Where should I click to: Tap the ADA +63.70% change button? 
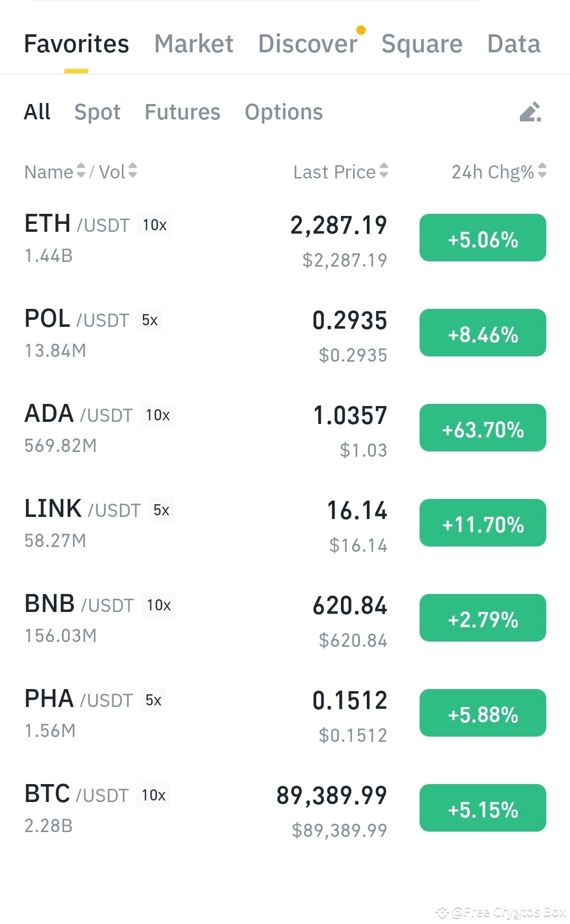click(483, 428)
